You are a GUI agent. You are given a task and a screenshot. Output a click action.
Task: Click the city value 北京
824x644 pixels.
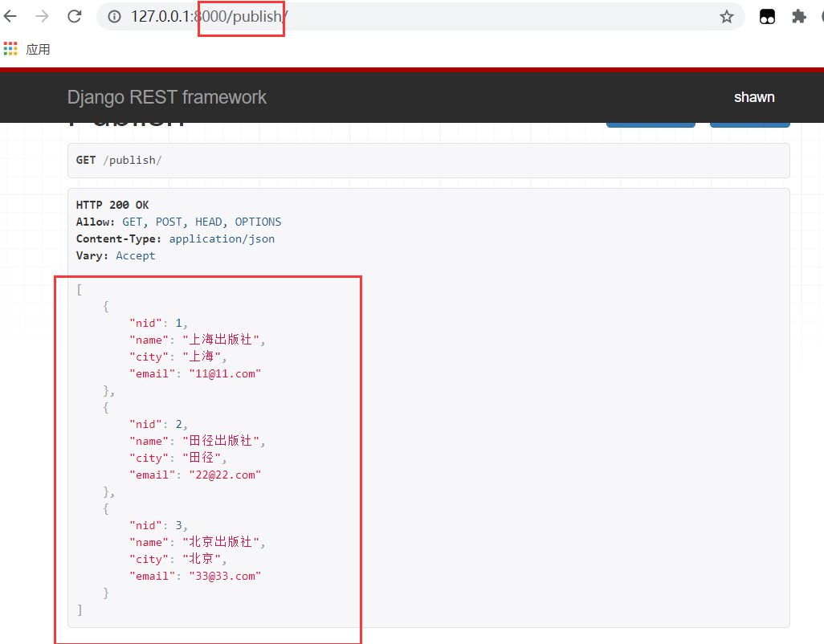(202, 560)
